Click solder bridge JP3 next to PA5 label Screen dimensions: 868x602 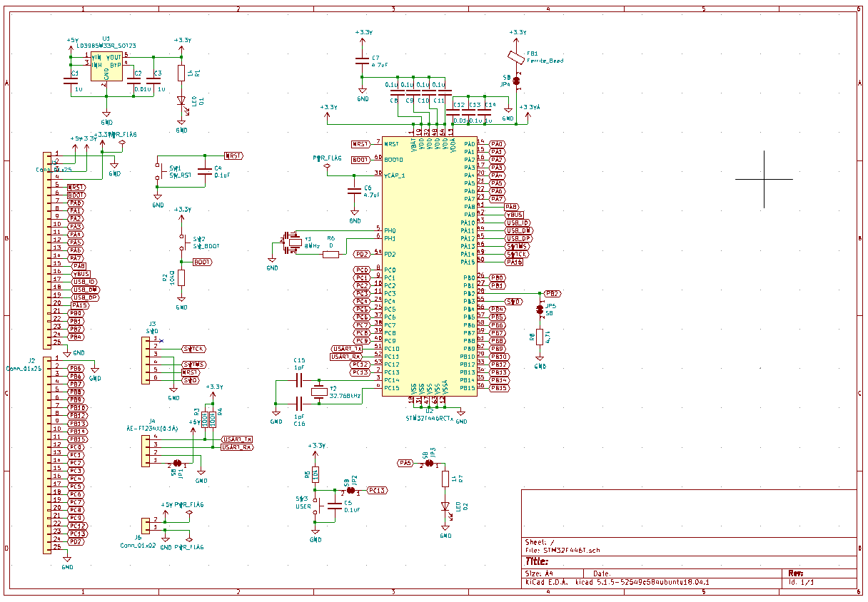pos(429,463)
